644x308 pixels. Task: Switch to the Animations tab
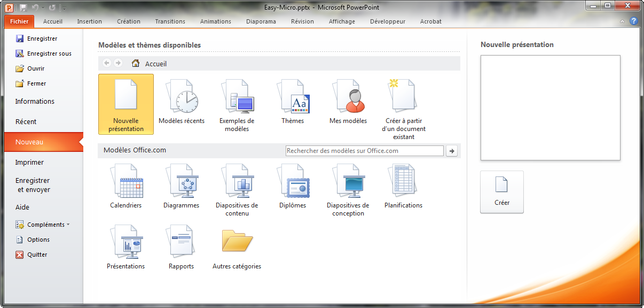216,21
